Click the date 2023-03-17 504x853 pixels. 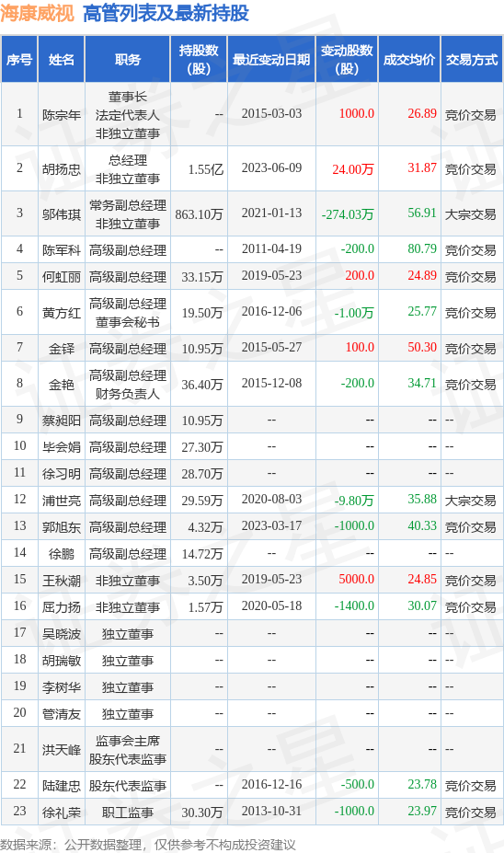pyautogui.click(x=271, y=525)
